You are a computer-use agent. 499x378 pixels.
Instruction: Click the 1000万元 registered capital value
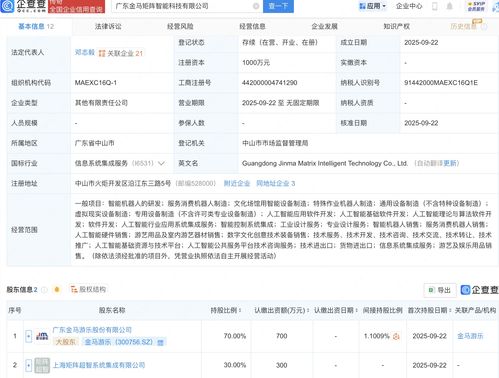[256, 63]
